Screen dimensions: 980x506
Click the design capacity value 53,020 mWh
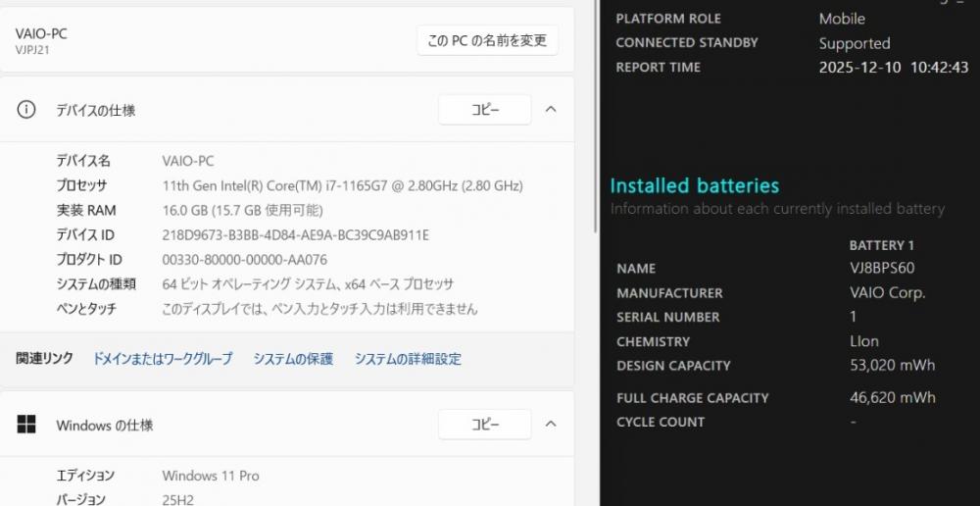coord(892,366)
